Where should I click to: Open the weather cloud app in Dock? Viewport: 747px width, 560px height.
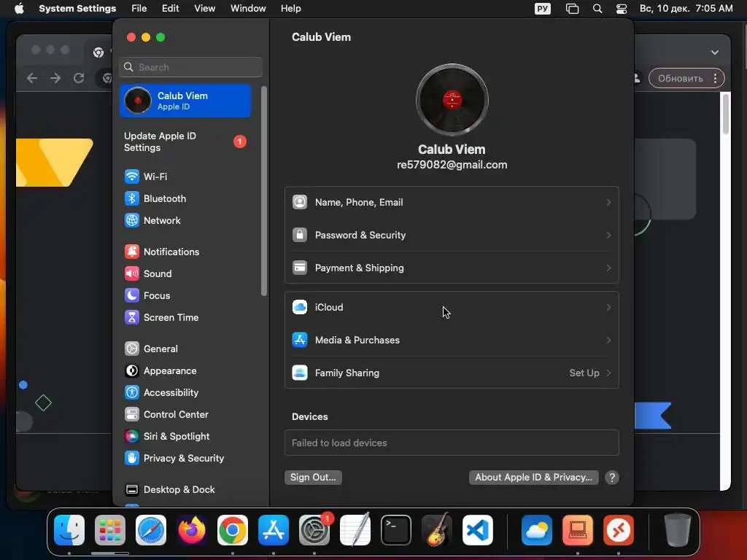coord(537,530)
